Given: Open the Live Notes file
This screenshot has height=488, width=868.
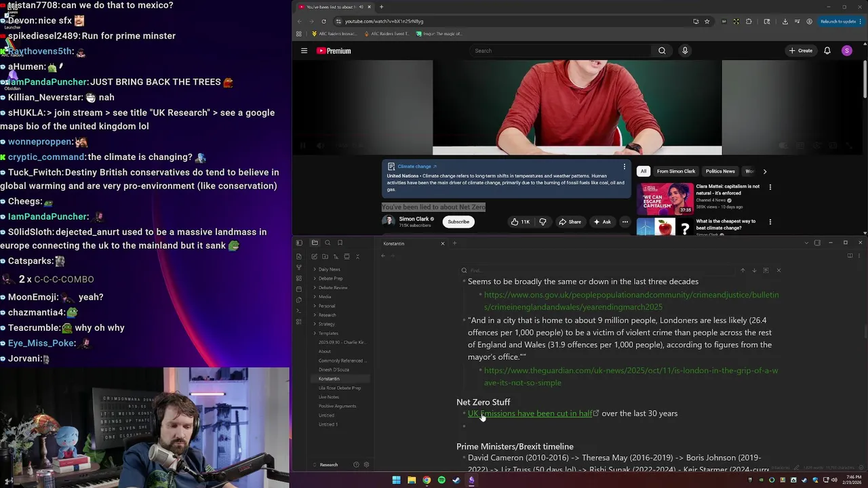Looking at the screenshot, I should [329, 397].
